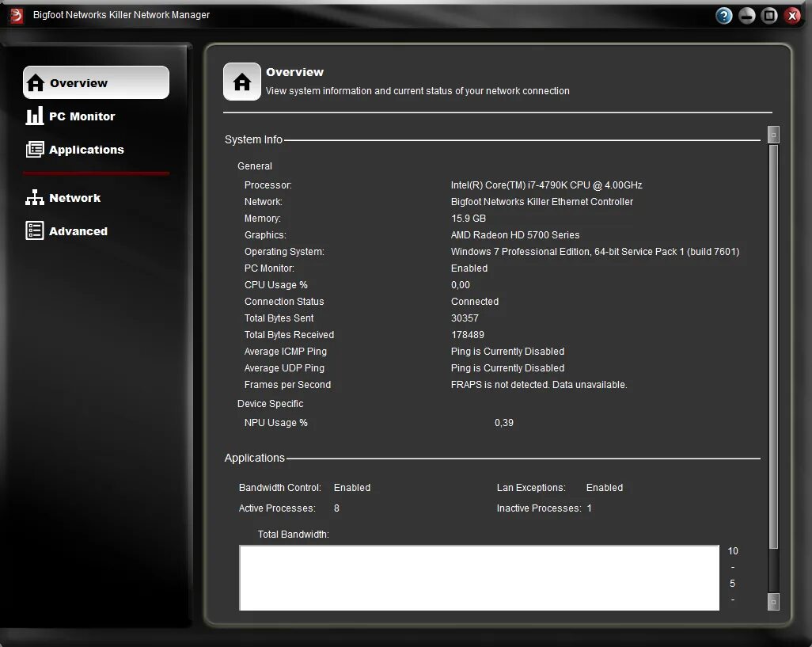Click 'FRAPS is not detected' message
This screenshot has width=812, height=647.
(x=539, y=384)
